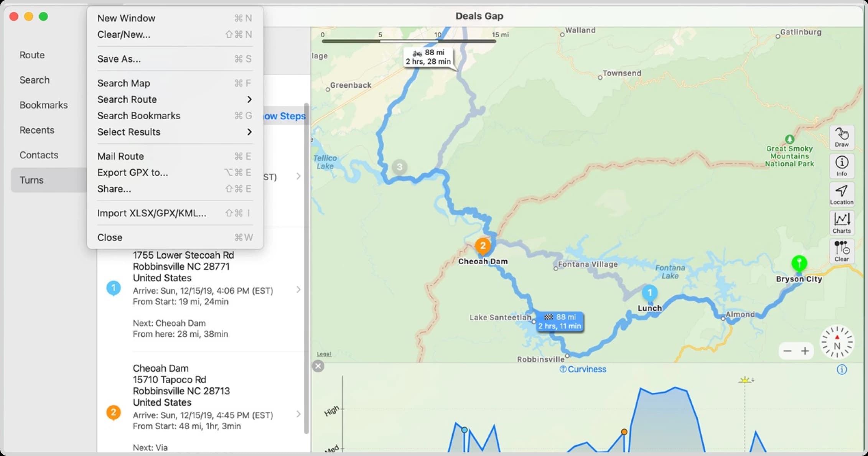Open the Recents sidebar tab
868x456 pixels.
pos(37,130)
